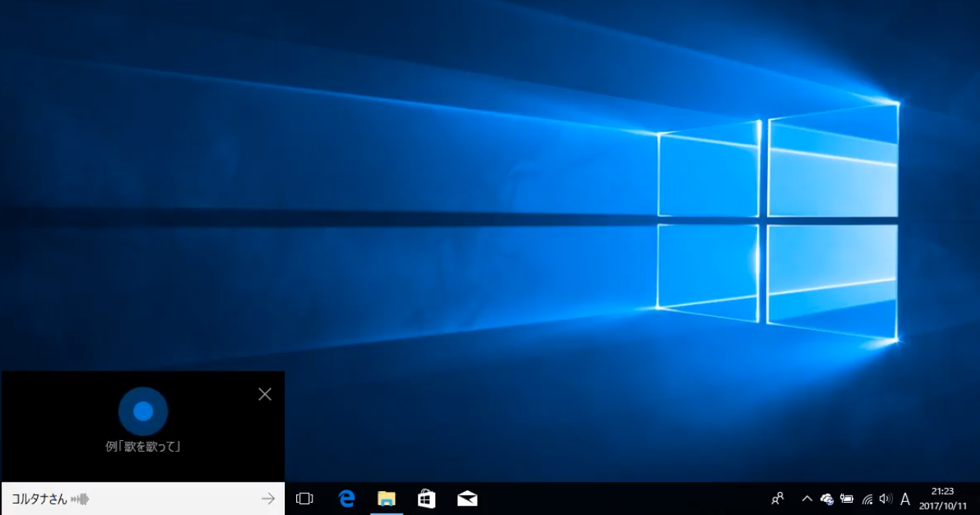Open the Microsoft Store taskbar icon

(426, 499)
